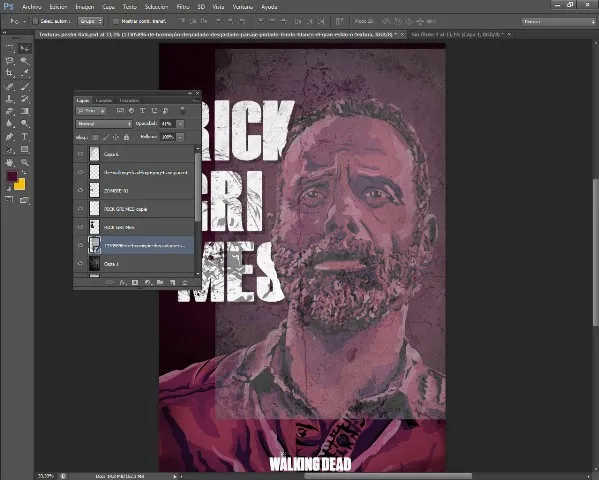Open the Opacidad slider dropdown arrow
The image size is (599, 480).
(x=180, y=124)
